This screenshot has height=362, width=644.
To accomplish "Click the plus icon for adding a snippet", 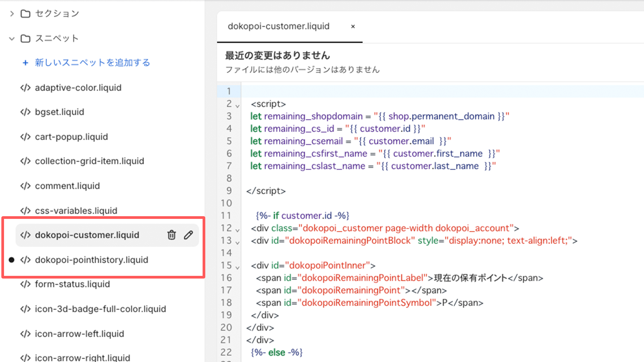I will 25,63.
